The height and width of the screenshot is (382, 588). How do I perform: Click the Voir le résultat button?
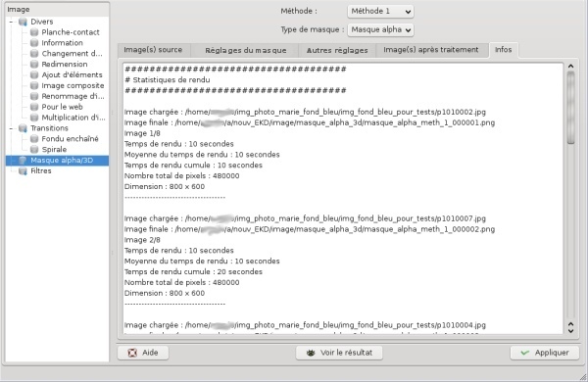tap(339, 353)
